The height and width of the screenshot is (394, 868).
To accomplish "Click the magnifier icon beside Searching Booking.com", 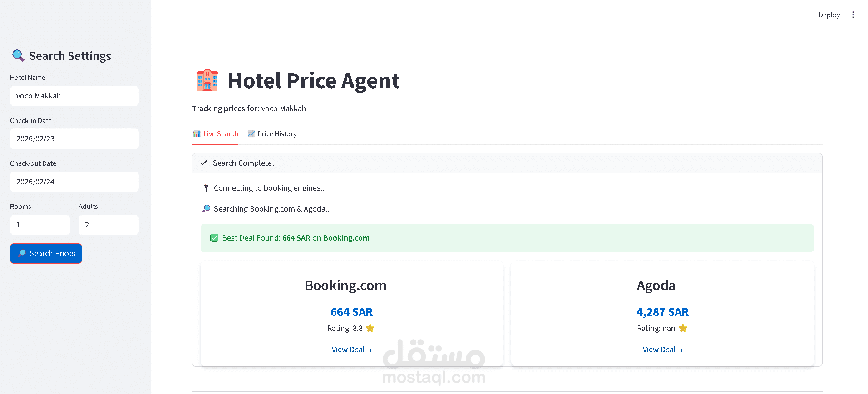I will [x=206, y=209].
